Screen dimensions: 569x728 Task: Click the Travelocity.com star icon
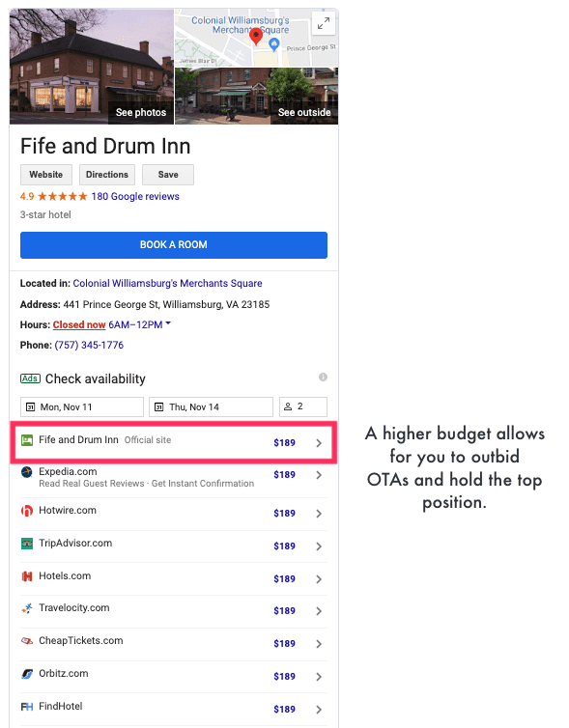click(x=27, y=608)
